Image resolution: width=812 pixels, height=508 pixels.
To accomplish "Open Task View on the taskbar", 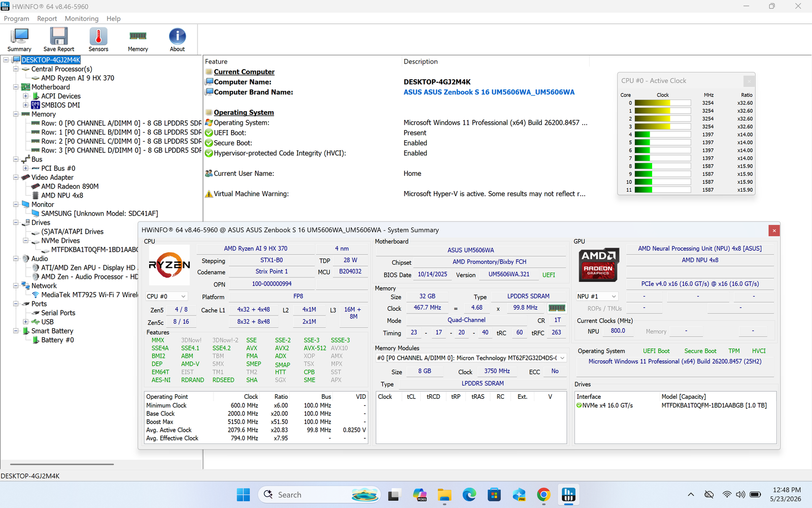I will click(394, 495).
